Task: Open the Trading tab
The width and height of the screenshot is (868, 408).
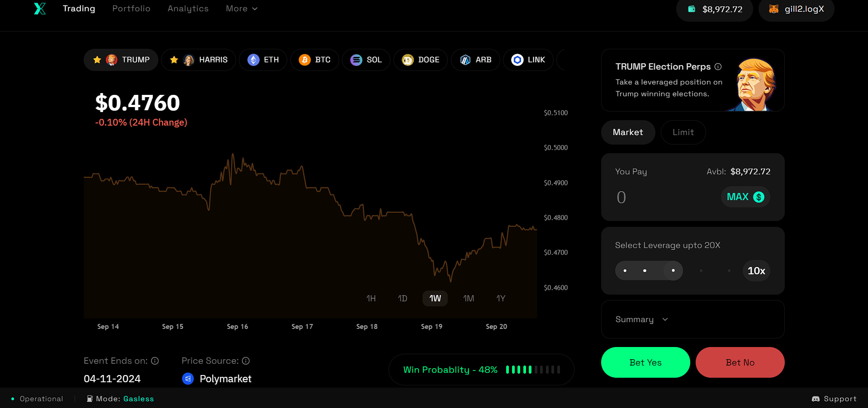Action: (79, 9)
